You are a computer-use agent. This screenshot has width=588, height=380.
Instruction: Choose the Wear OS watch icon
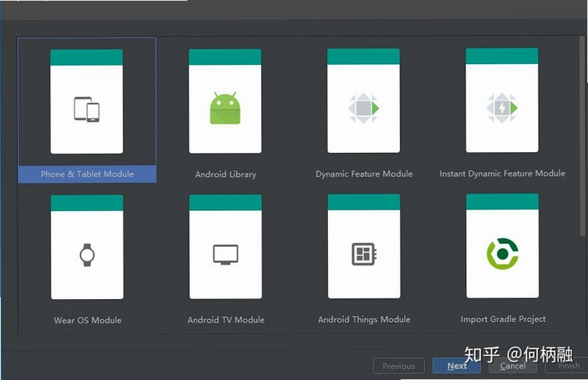pyautogui.click(x=87, y=255)
